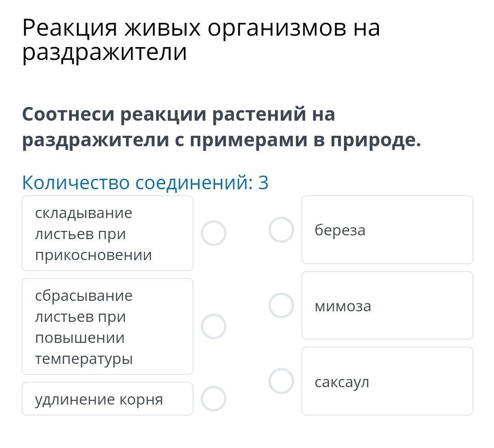Select the connector circle left of 'саксаул'
The width and height of the screenshot is (494, 448).
[281, 381]
